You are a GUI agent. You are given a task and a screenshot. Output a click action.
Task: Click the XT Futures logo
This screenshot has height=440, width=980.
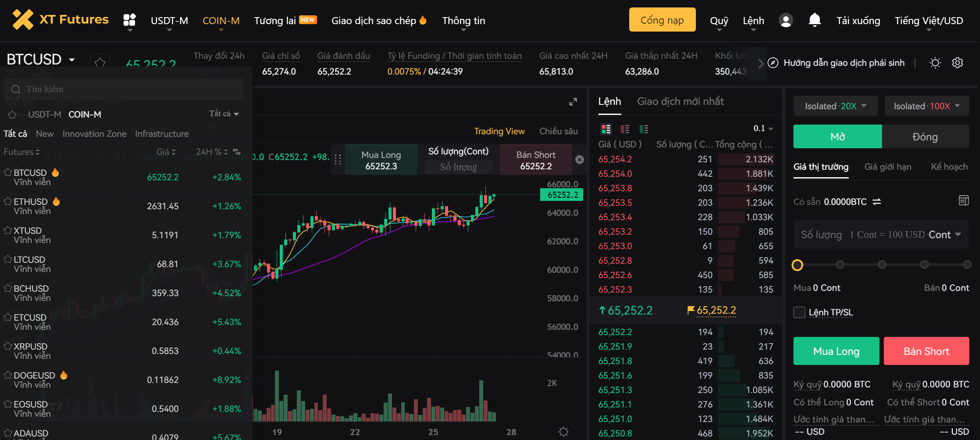[x=61, y=20]
